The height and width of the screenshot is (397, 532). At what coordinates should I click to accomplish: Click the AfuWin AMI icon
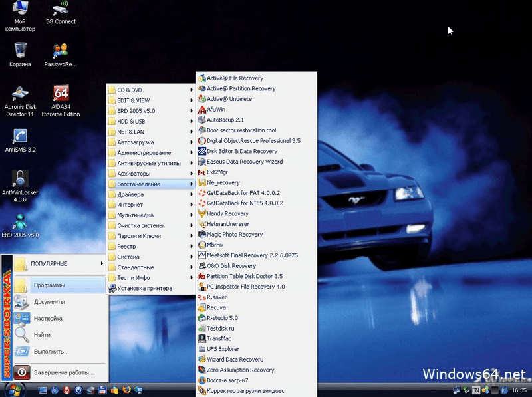[202, 110]
